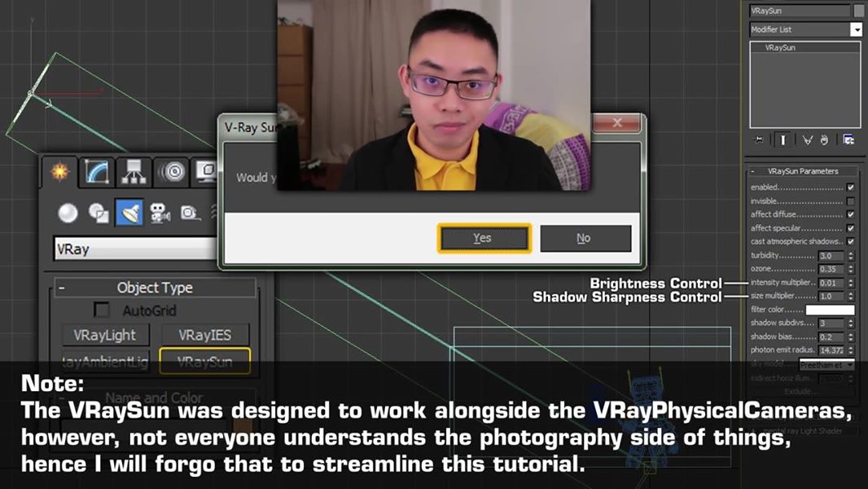Click Remove Modifier from stack icon
868x489 pixels.
pyautogui.click(x=824, y=140)
